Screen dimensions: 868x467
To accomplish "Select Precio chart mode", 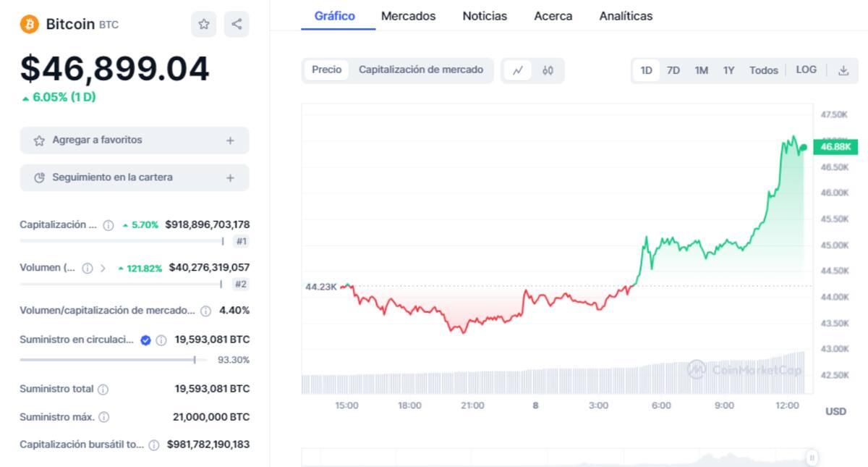I will [327, 70].
